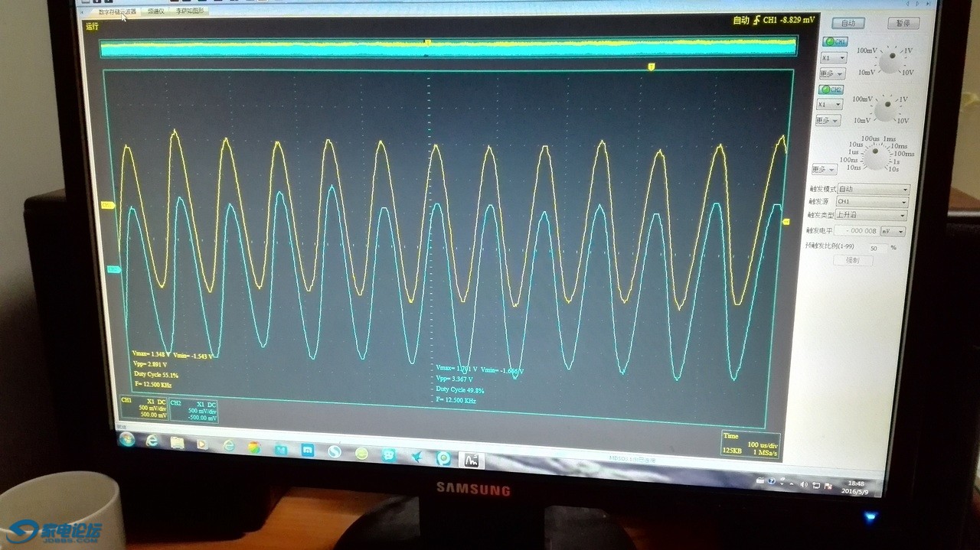Viewport: 980px width, 550px height.
Task: Click the 暂停 pause button
Action: pyautogui.click(x=903, y=24)
